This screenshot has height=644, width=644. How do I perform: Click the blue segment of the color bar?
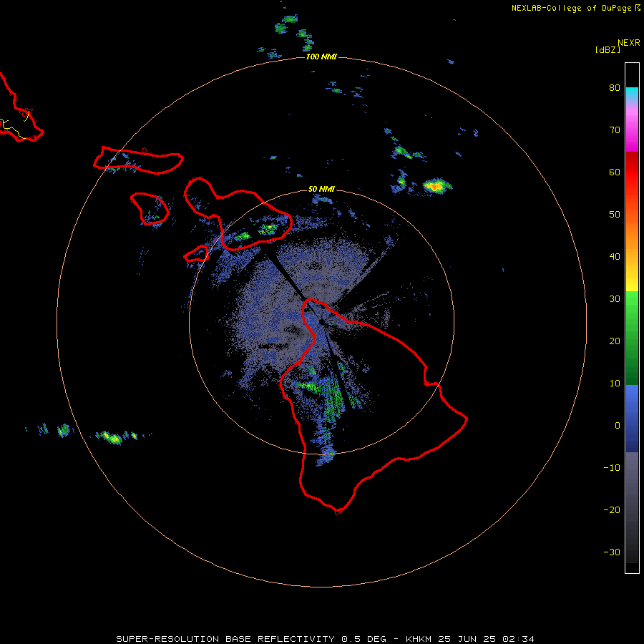tap(632, 419)
